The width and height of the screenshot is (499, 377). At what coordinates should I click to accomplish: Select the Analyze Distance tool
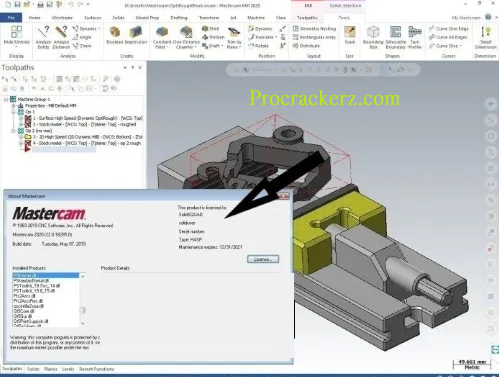tap(61, 37)
